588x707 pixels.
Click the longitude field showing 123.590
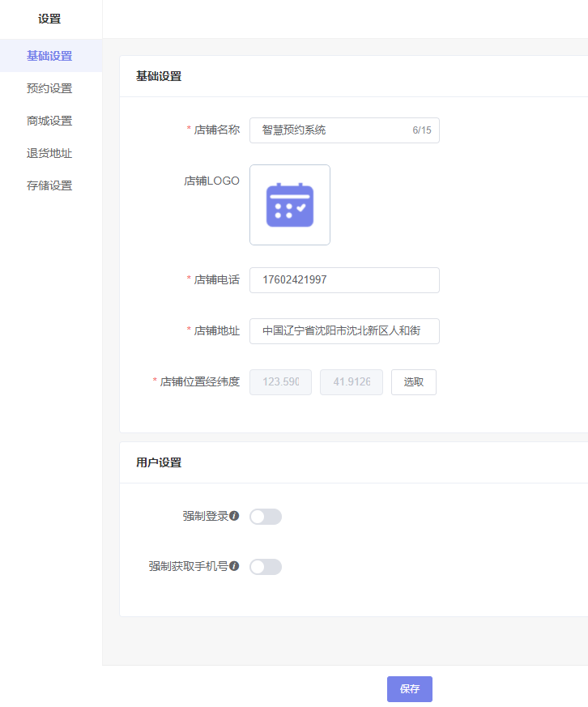(280, 382)
